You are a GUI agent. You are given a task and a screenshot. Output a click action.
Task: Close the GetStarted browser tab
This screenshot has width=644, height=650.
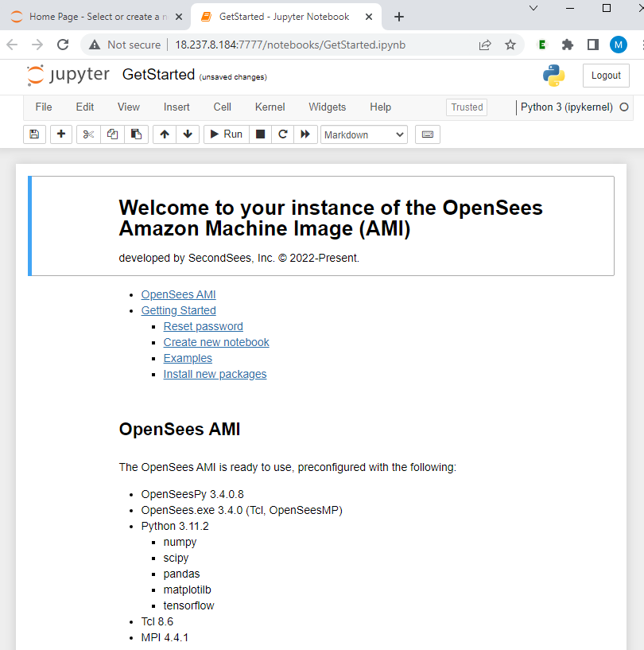point(369,17)
